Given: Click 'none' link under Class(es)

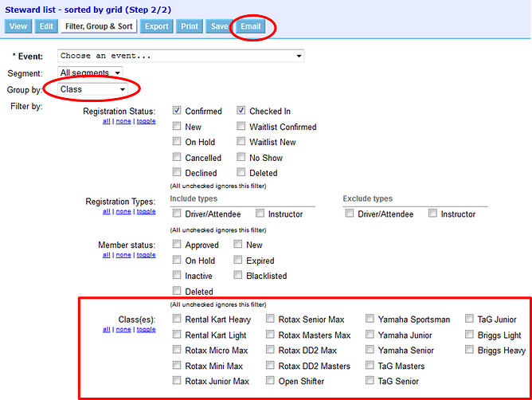Looking at the screenshot, I should 123,329.
